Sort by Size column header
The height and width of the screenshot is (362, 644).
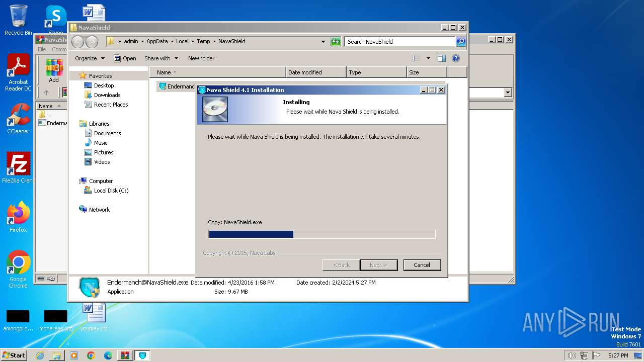click(427, 72)
